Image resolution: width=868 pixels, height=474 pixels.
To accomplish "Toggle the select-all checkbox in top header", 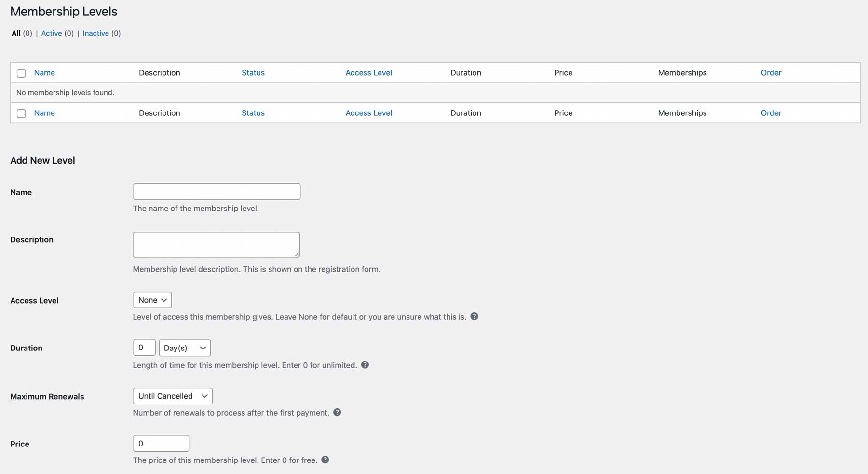I will click(21, 73).
